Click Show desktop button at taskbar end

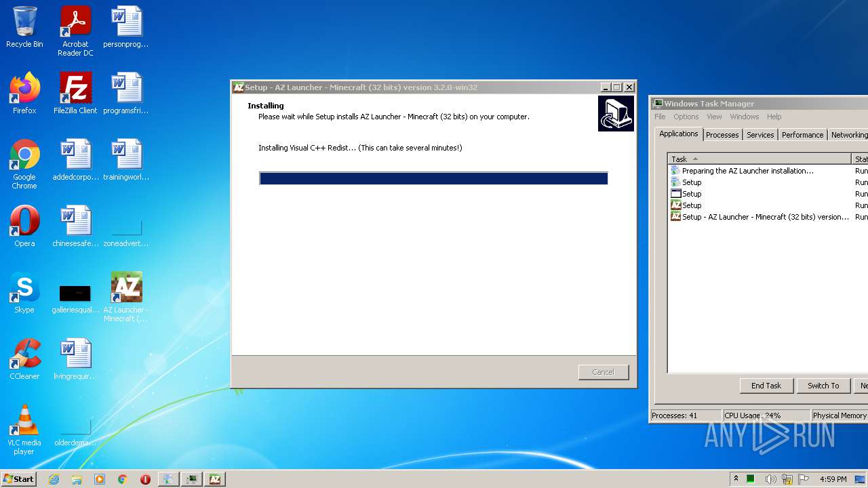(861, 479)
